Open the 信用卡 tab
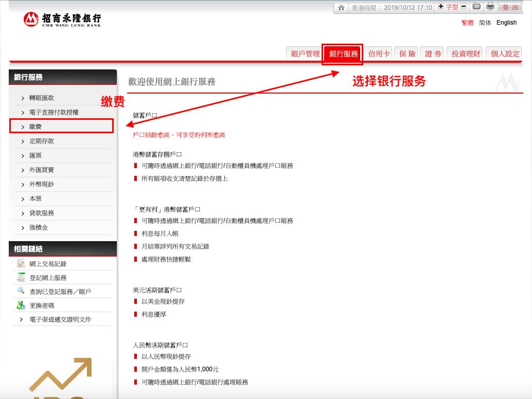The width and height of the screenshot is (532, 399). [379, 54]
